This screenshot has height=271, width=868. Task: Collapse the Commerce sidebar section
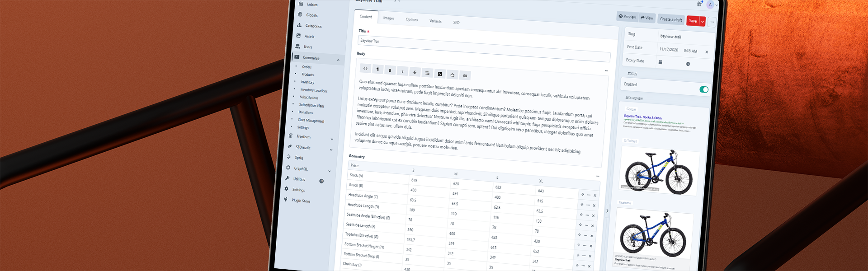(x=338, y=60)
